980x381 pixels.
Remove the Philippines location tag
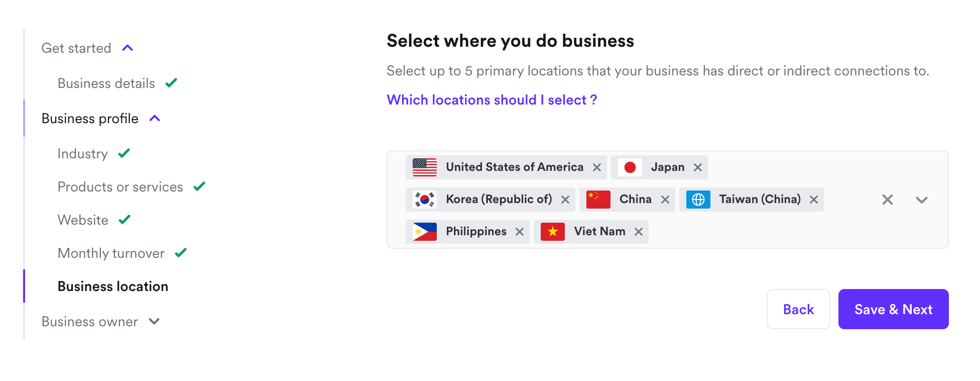[x=519, y=232]
